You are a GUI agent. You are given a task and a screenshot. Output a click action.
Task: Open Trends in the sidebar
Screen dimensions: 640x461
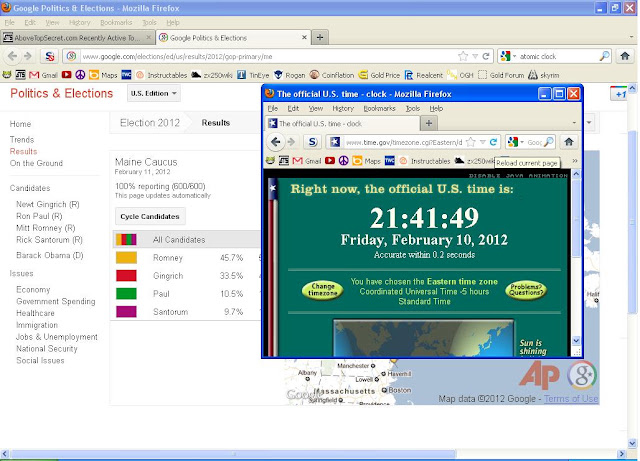tap(22, 140)
